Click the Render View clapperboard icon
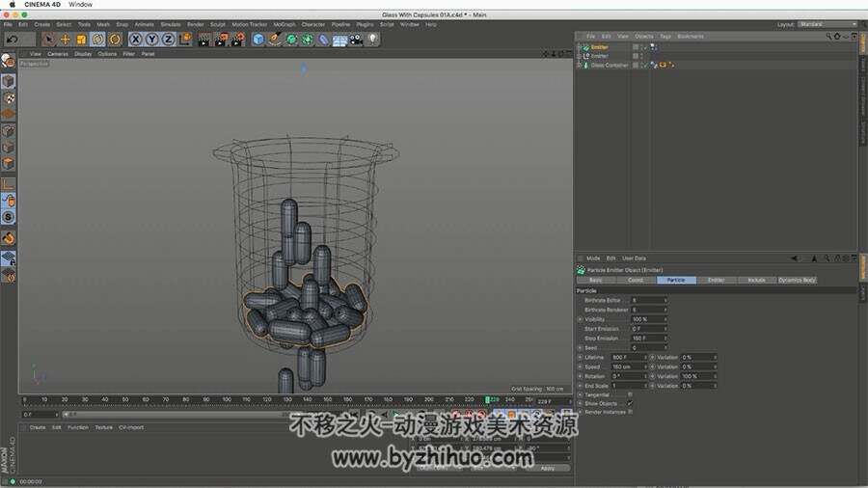The image size is (868, 488). coord(204,40)
